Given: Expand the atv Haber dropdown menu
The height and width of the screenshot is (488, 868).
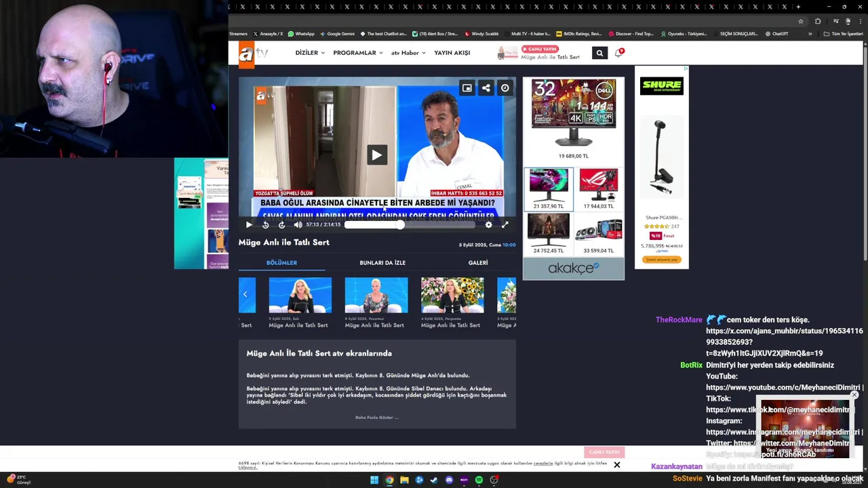Looking at the screenshot, I should coord(408,53).
